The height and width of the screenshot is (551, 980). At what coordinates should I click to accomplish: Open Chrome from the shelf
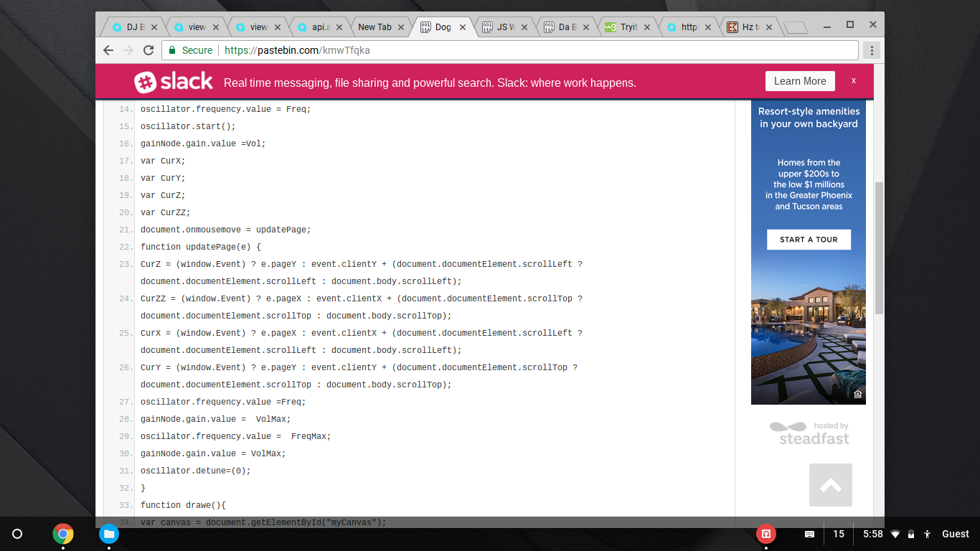63,534
